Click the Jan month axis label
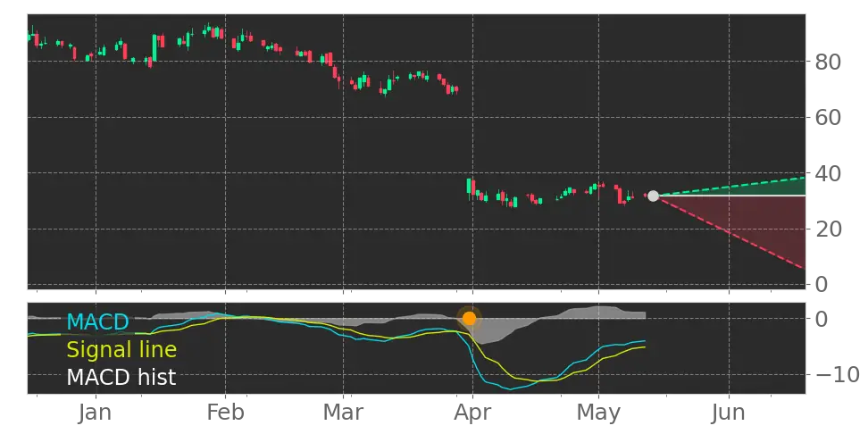The width and height of the screenshot is (868, 434). tap(96, 413)
